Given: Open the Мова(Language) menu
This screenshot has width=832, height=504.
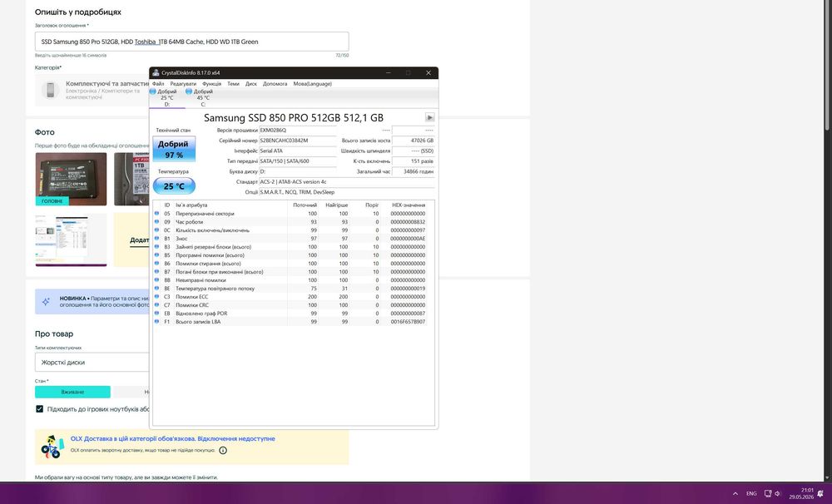Looking at the screenshot, I should pyautogui.click(x=313, y=84).
